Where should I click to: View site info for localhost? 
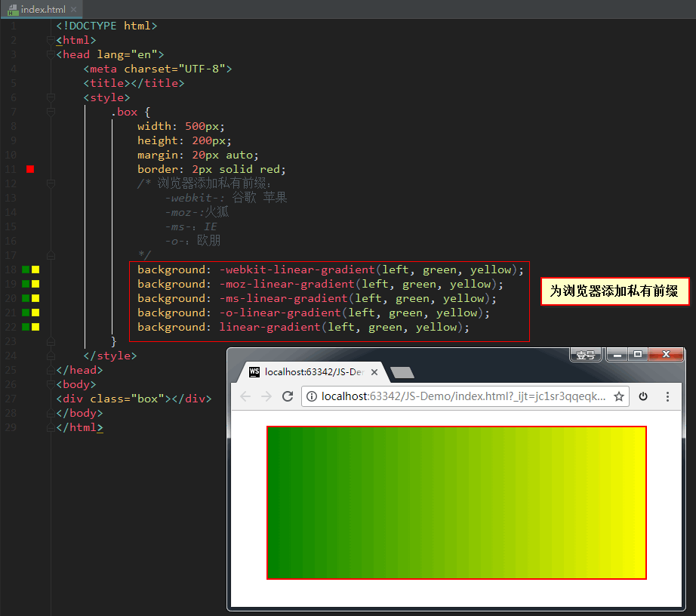tap(312, 396)
